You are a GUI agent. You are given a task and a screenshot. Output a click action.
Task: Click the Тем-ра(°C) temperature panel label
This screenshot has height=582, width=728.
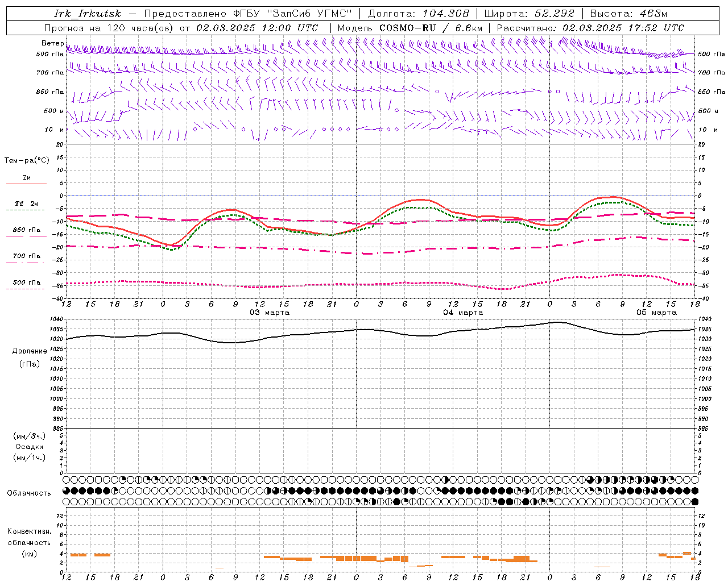27,161
